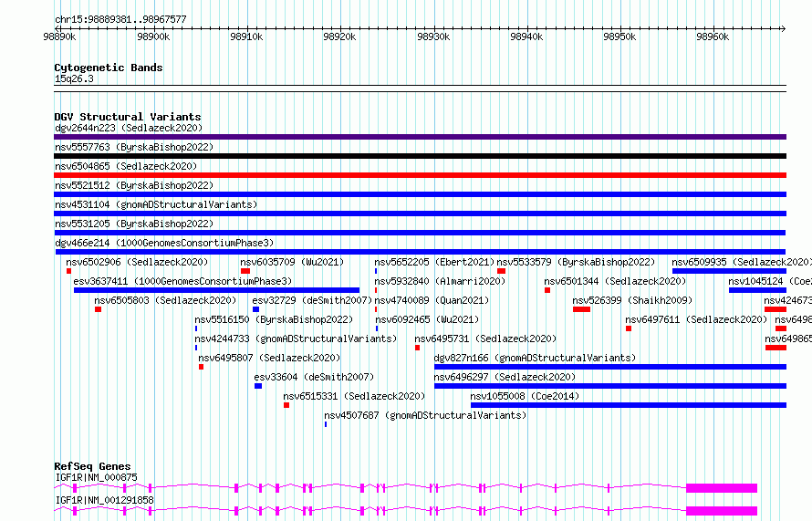Viewport: 812px width, 521px height.
Task: Select the purple dgv2644n223 variant bar
Action: [x=420, y=137]
